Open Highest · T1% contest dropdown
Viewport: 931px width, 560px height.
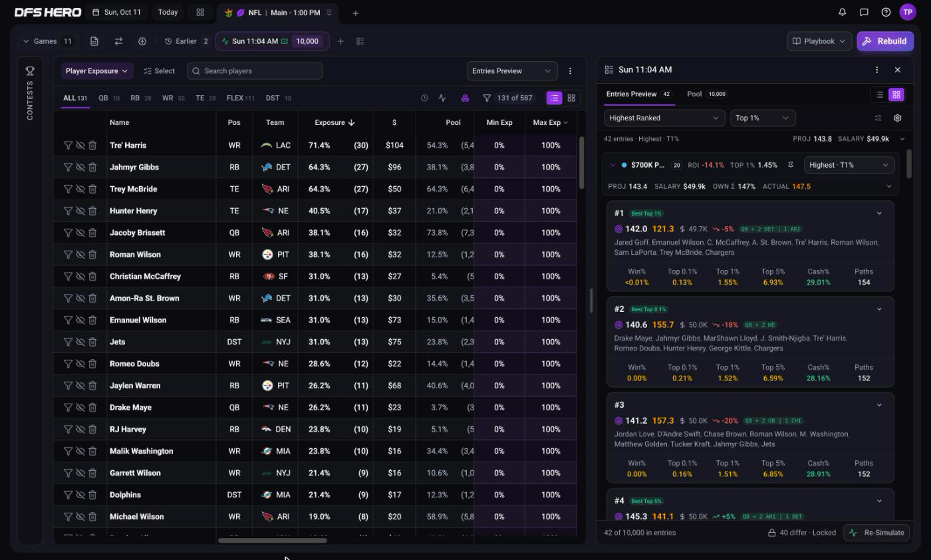tap(849, 165)
